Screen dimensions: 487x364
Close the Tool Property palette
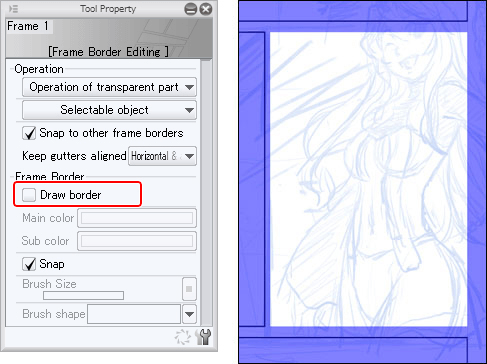tap(206, 9)
